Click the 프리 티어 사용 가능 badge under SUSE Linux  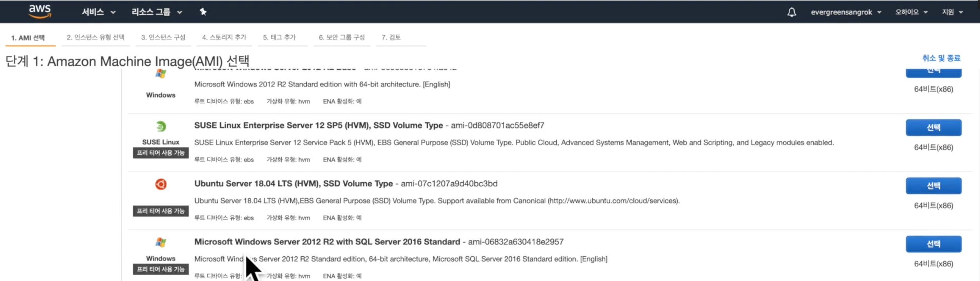point(161,153)
